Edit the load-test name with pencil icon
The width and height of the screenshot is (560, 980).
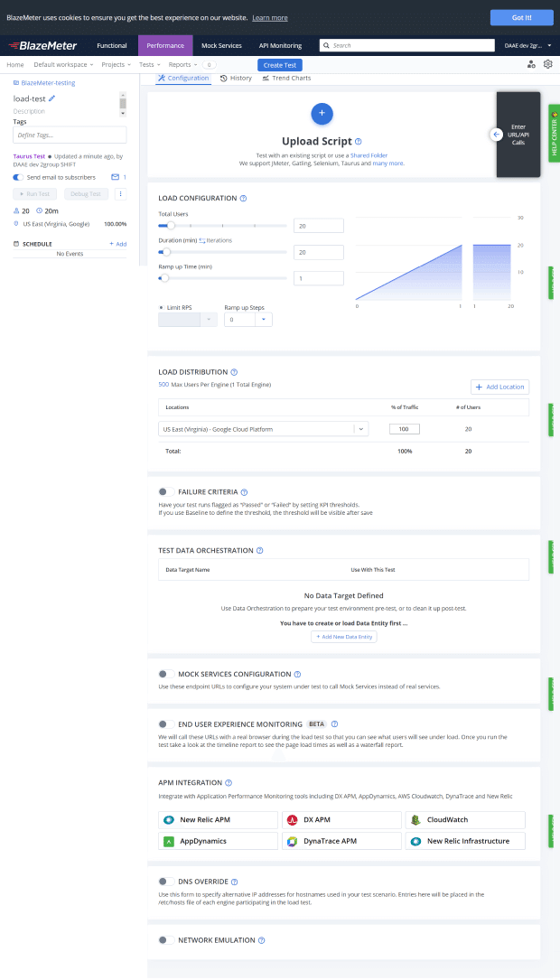tap(51, 98)
